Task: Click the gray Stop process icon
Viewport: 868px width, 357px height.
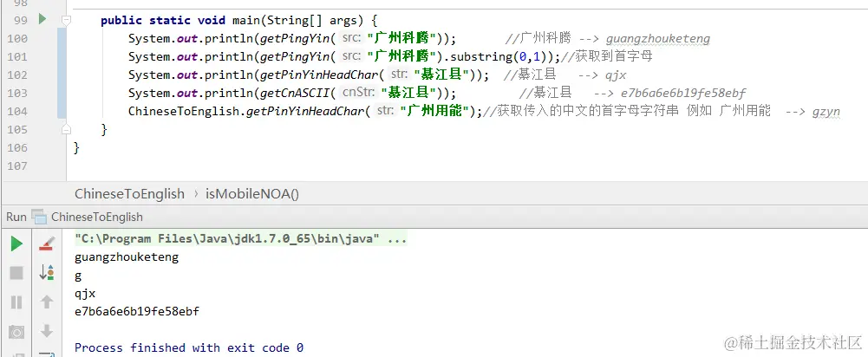Action: (x=16, y=273)
